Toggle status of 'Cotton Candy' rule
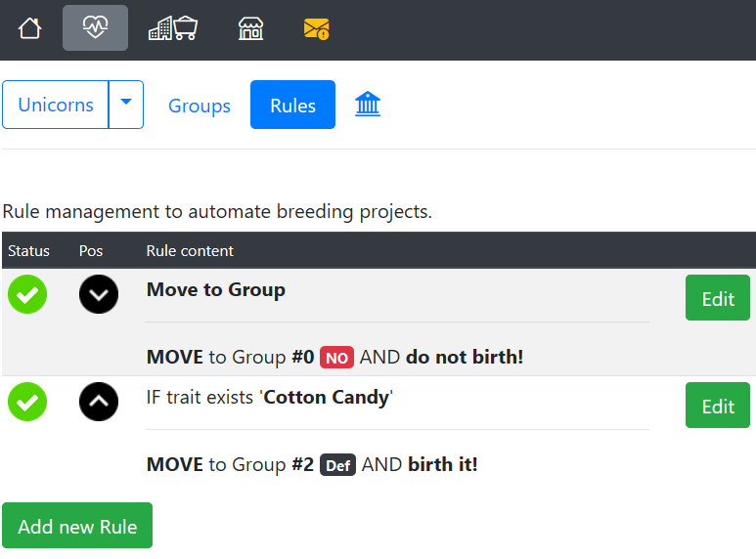 (x=27, y=402)
